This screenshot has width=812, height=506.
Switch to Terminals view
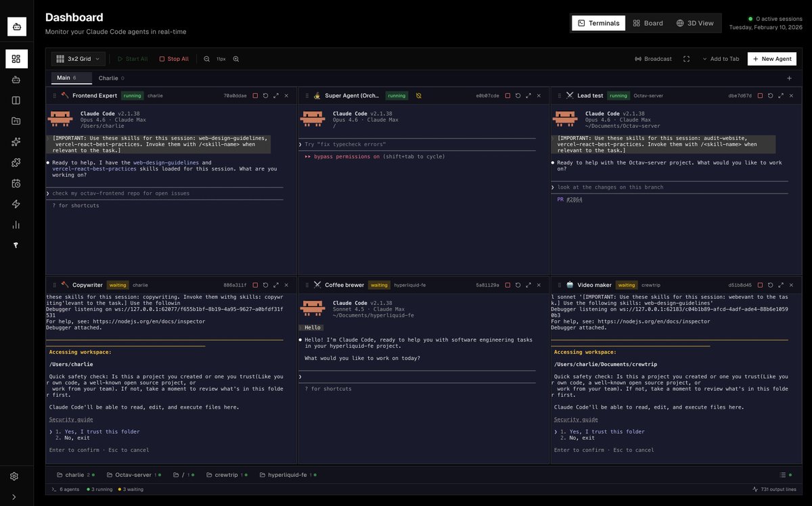[599, 23]
